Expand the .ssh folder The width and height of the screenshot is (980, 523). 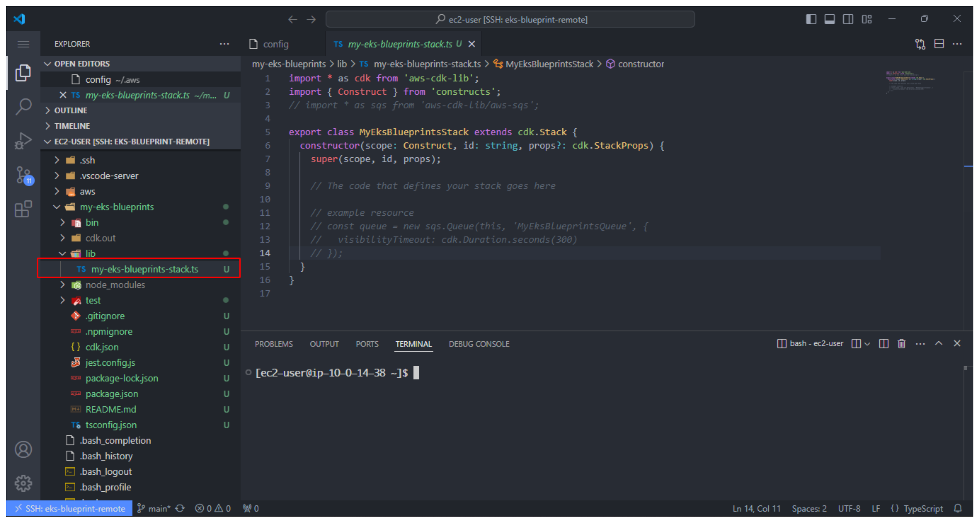point(140,160)
